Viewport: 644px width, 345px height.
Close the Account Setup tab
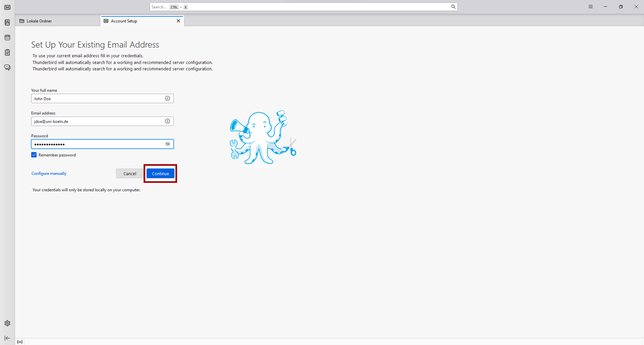pos(178,21)
